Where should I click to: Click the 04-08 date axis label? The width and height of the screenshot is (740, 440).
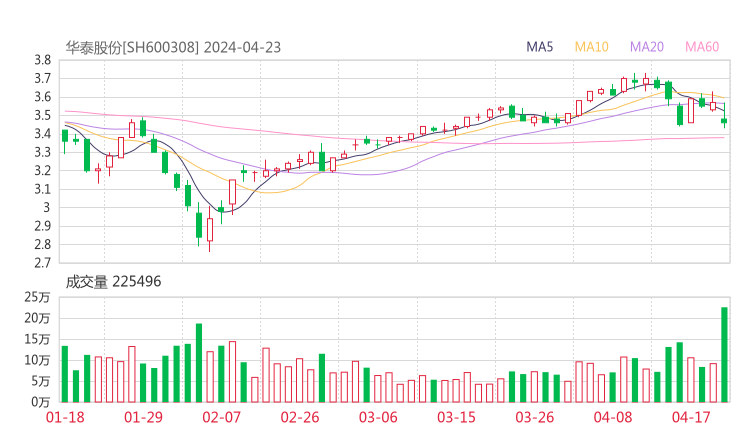pyautogui.click(x=613, y=417)
